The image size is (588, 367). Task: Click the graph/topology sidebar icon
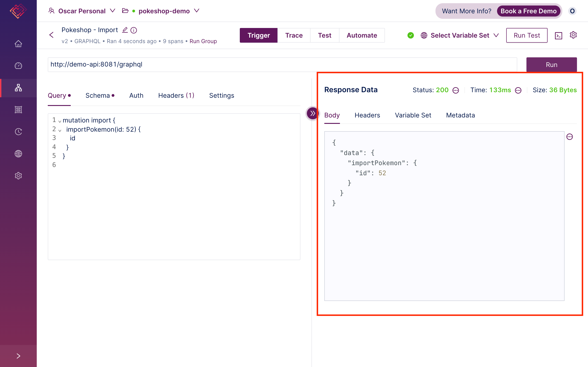tap(18, 88)
